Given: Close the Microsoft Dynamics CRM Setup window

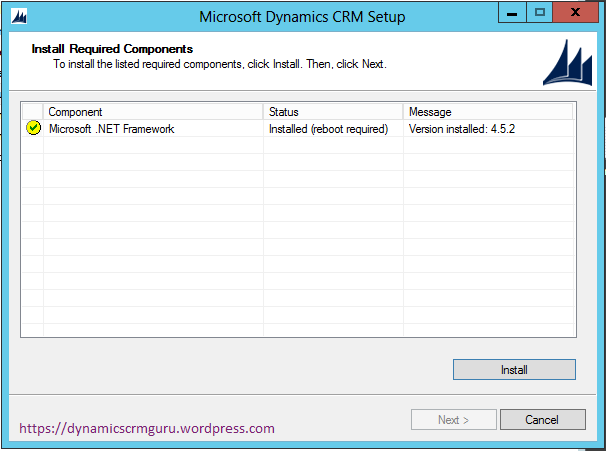Looking at the screenshot, I should [x=577, y=14].
